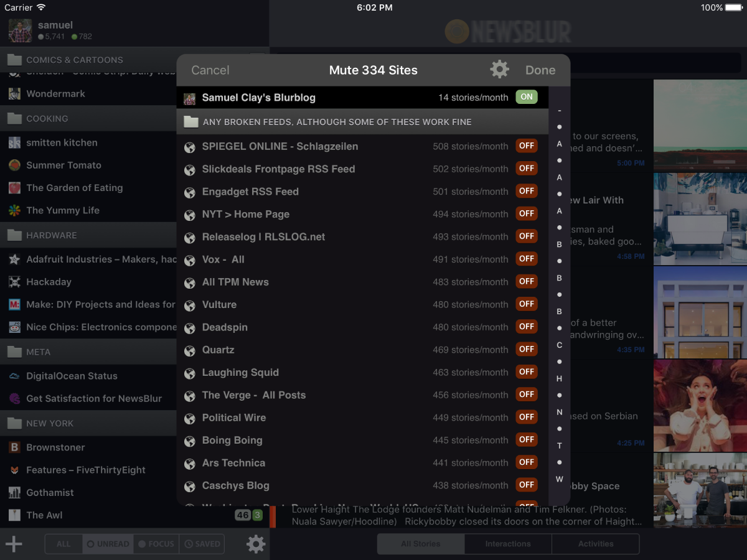Toggle Deadspin OFF switch
The image size is (747, 560).
[527, 327]
